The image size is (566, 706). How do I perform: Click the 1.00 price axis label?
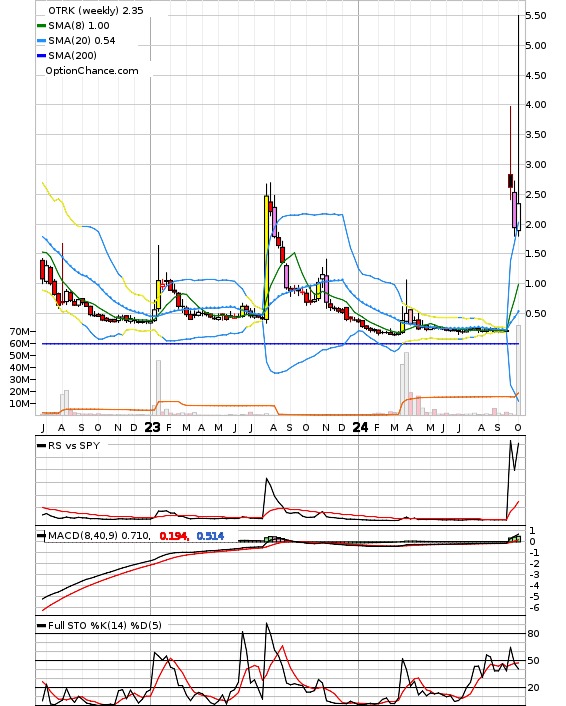[x=536, y=284]
